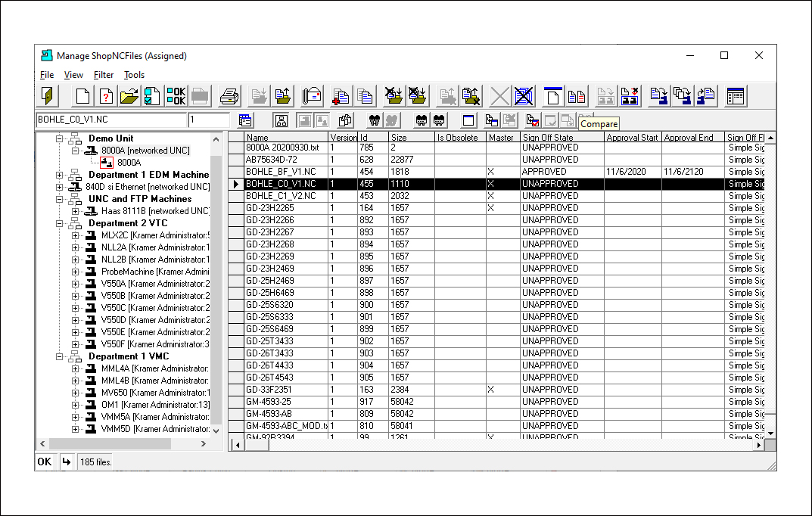Expand the Haas 8111B node
The image size is (812, 516).
coord(75,211)
